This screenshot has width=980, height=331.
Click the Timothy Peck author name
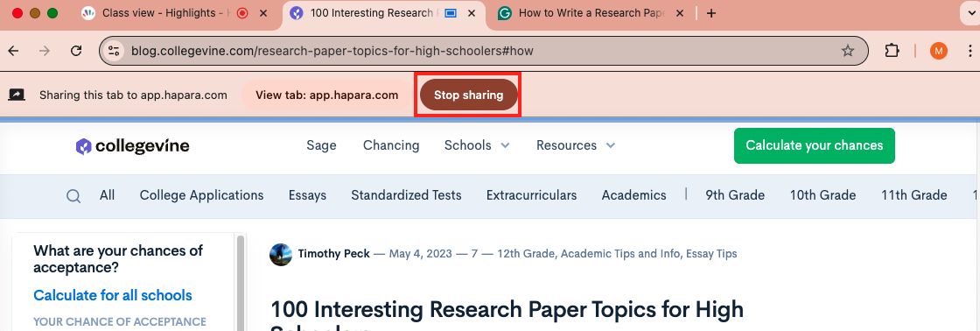coord(333,254)
